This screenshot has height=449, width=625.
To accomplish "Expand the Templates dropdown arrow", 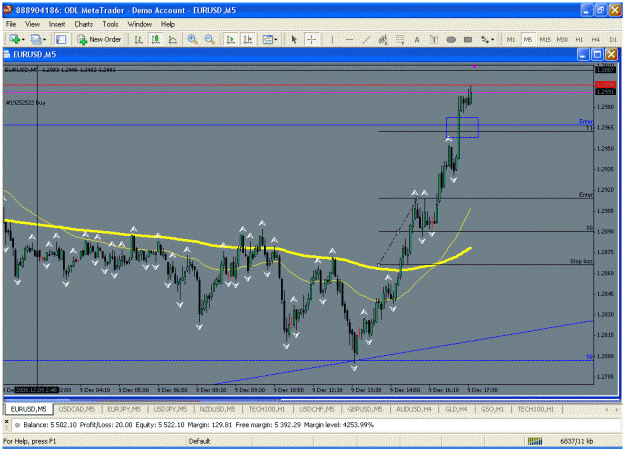I will click(276, 39).
